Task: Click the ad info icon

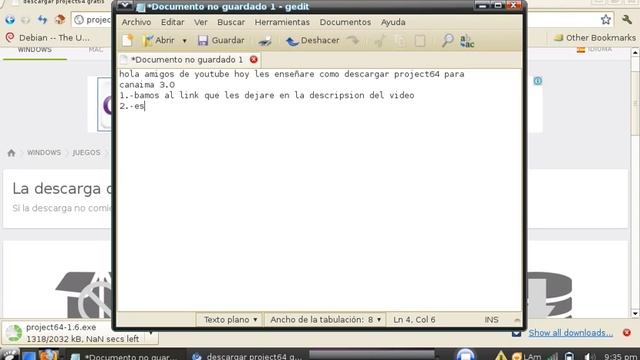Action: [538, 81]
